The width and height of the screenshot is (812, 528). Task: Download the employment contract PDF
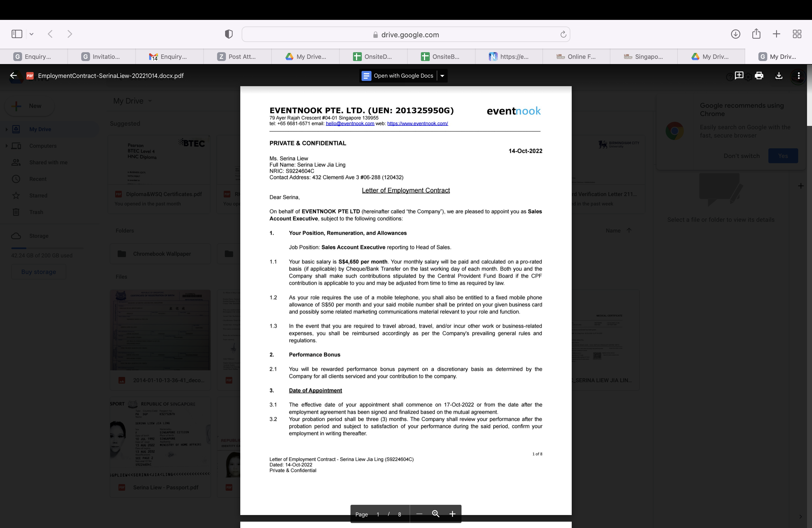click(779, 75)
